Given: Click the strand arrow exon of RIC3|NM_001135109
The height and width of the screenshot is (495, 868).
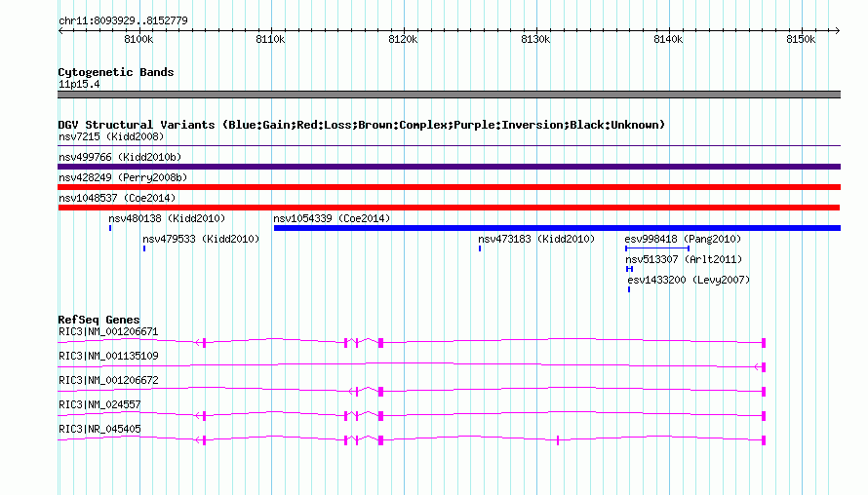Looking at the screenshot, I should (759, 367).
